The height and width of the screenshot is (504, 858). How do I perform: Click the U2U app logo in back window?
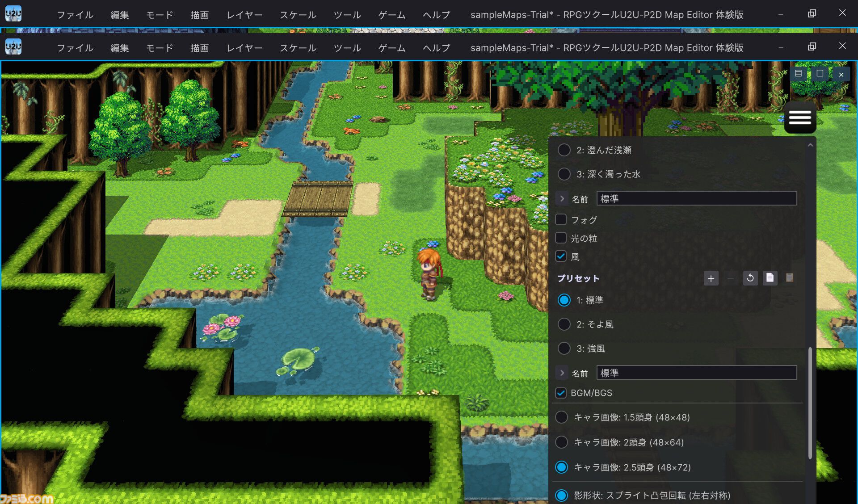pos(13,14)
